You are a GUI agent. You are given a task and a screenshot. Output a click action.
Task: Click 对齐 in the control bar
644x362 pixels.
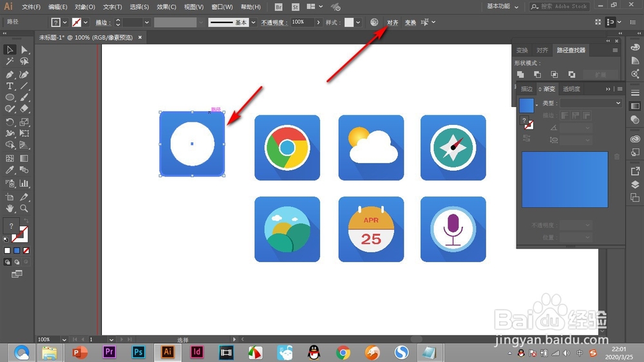click(x=393, y=23)
